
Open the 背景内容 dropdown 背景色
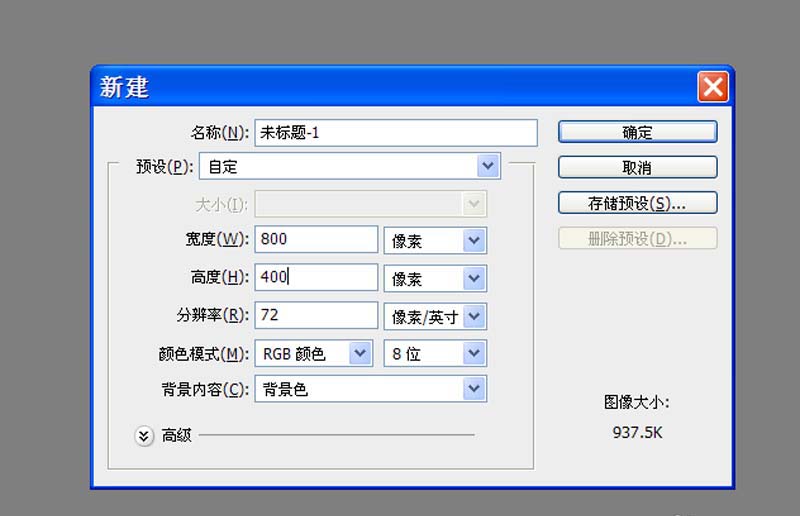coord(370,389)
